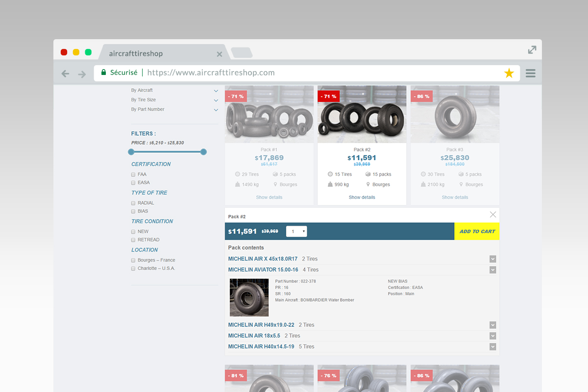Click the tire count icon in Pack #1

[238, 174]
